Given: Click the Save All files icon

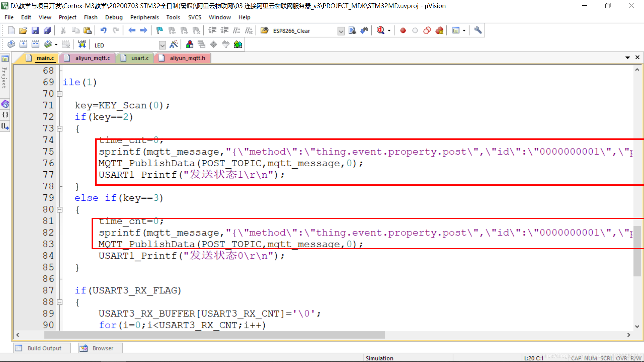Looking at the screenshot, I should (47, 31).
